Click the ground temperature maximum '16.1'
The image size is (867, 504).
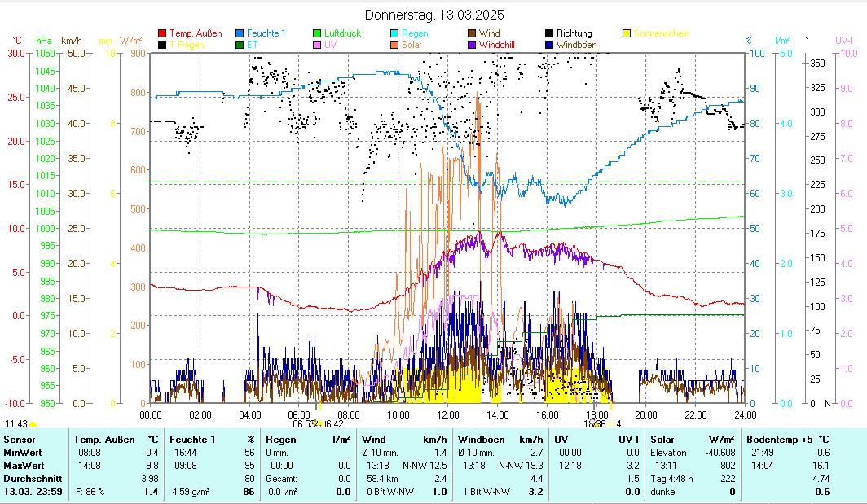point(821,466)
